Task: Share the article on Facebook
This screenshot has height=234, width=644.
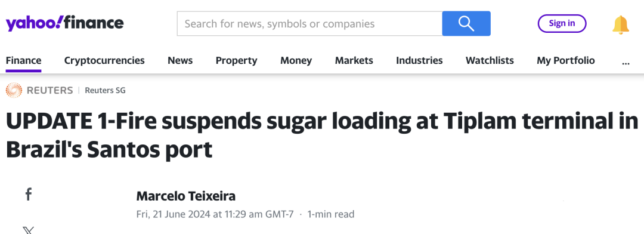Action: [29, 194]
